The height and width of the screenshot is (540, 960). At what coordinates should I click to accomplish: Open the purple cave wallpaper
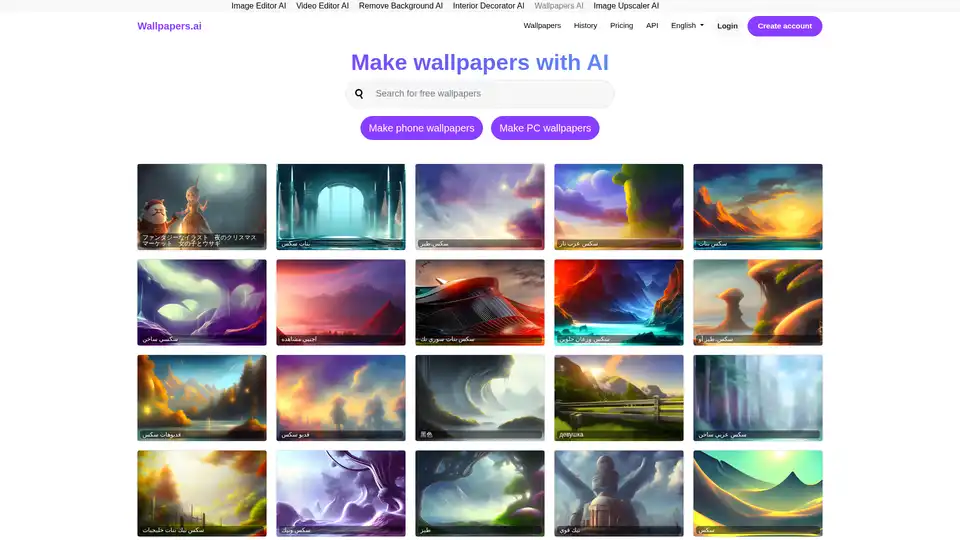pos(201,302)
